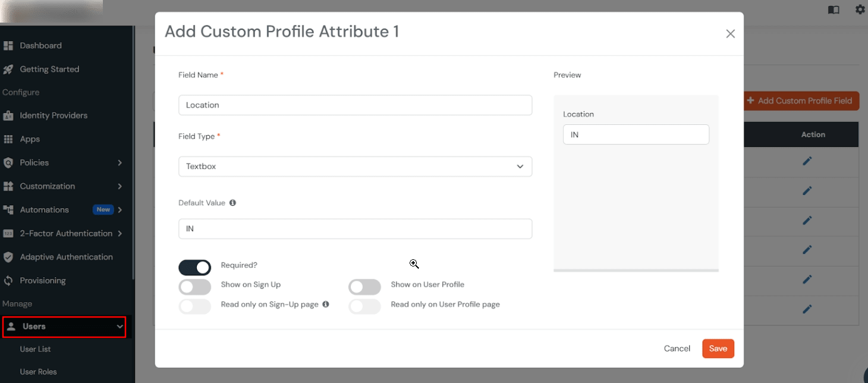Enable Show on User Profile
This screenshot has width=868, height=383.
(364, 287)
